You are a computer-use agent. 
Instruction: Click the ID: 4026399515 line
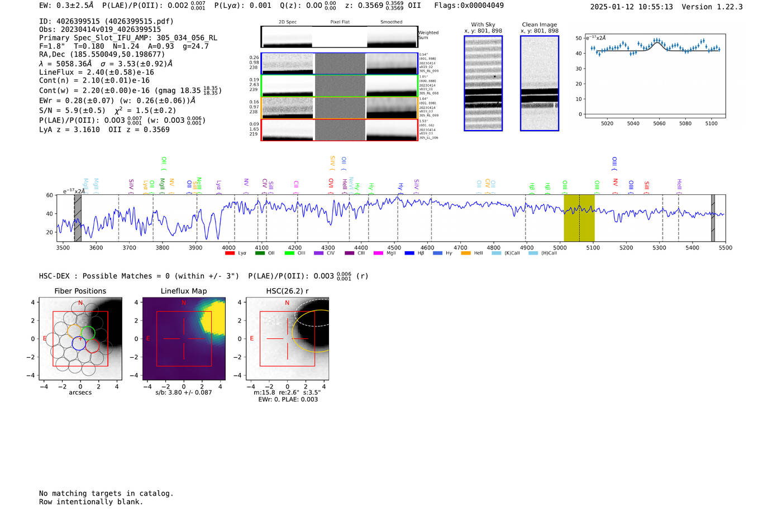(106, 21)
